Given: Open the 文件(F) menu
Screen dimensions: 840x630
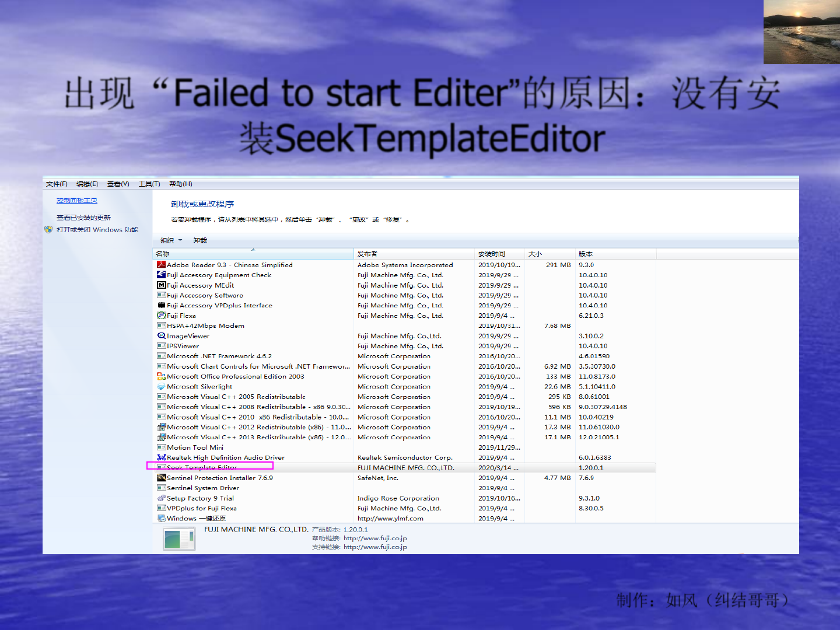Looking at the screenshot, I should [57, 184].
